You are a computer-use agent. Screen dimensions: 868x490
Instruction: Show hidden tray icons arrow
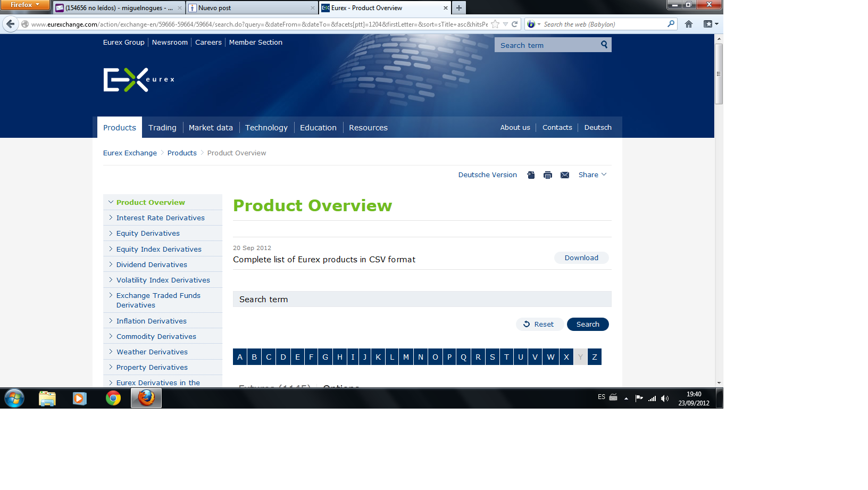pyautogui.click(x=626, y=398)
